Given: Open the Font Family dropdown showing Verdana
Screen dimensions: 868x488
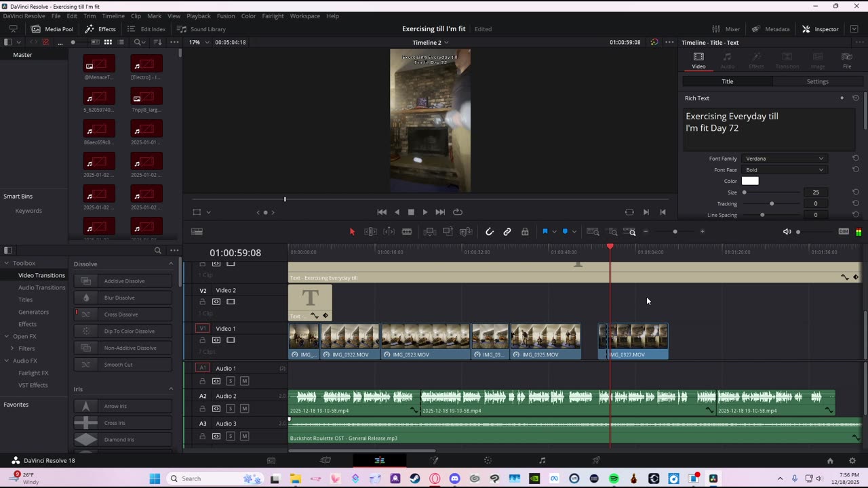Looking at the screenshot, I should click(x=784, y=159).
